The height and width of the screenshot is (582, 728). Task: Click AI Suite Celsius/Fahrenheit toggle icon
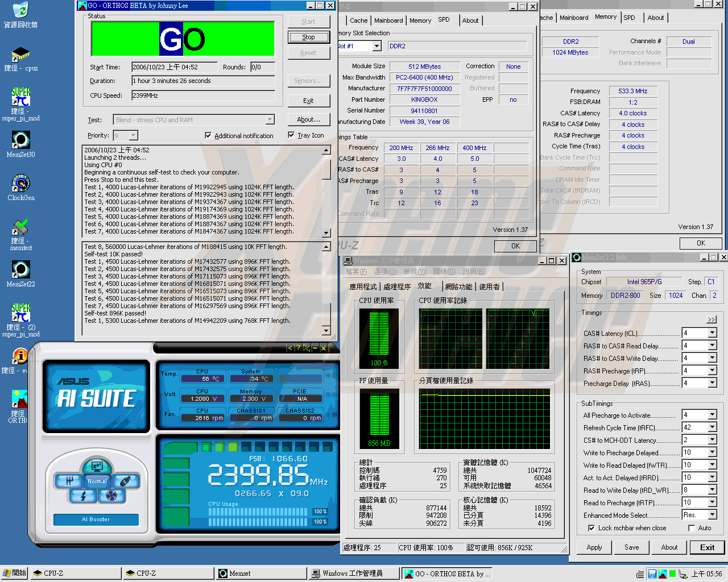(307, 348)
